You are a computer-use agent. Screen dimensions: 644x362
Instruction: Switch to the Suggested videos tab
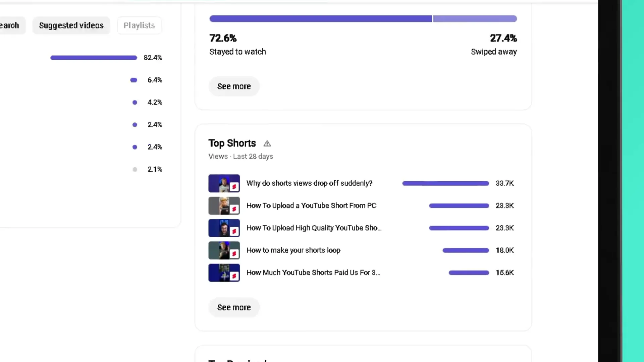[71, 25]
